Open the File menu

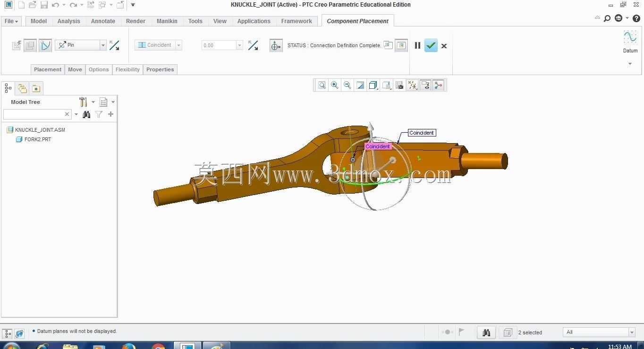point(11,21)
